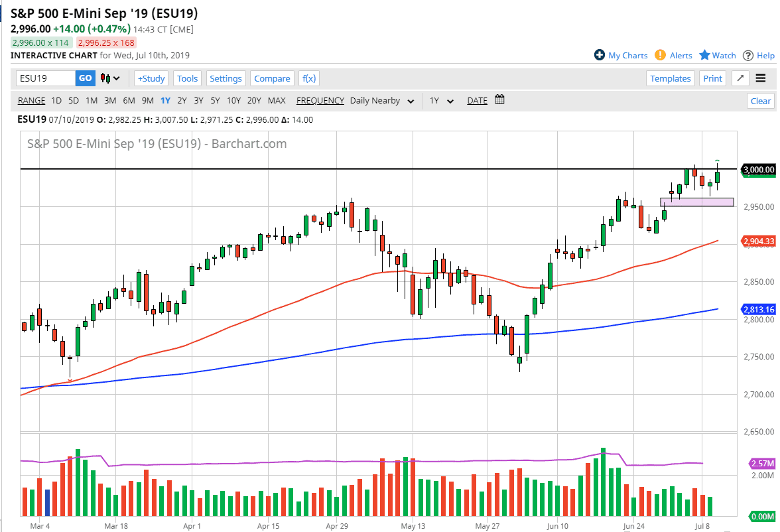Click the blue volume bar near Mar 4
Screen dimensions: 780x532
click(48, 503)
